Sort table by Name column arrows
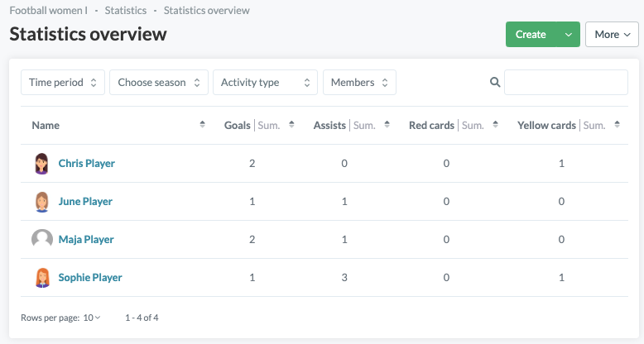Viewport: 644px width, 344px height. pos(203,124)
